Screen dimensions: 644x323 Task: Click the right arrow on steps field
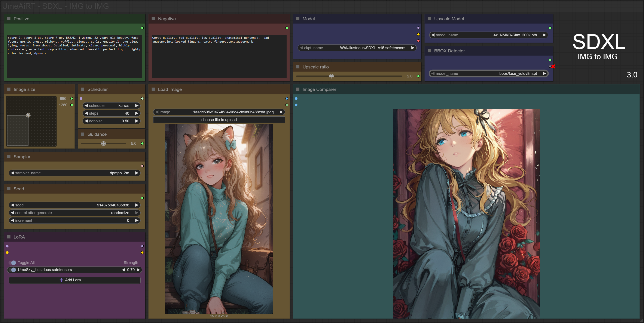[137, 113]
